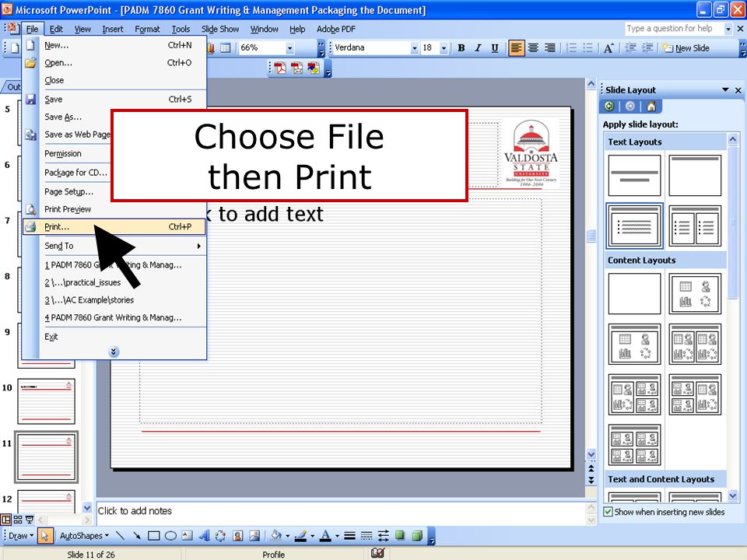Switch to Slide Sorter View
The width and height of the screenshot is (747, 560).
[x=18, y=520]
